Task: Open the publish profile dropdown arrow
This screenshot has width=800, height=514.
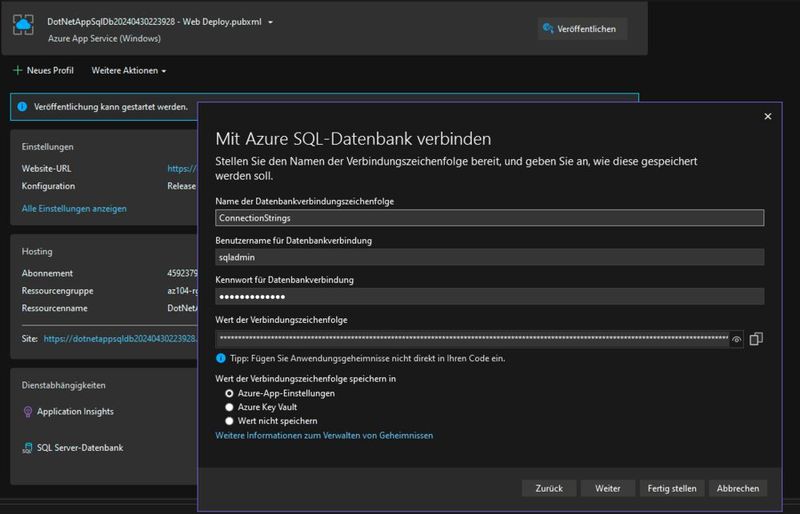Action: click(x=270, y=21)
